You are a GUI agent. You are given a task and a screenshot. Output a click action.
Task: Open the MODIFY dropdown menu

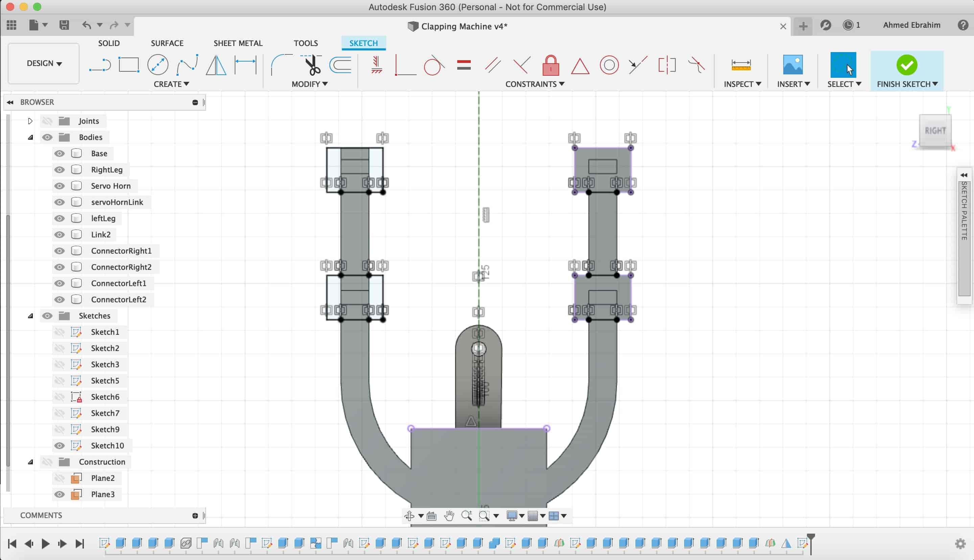click(309, 84)
